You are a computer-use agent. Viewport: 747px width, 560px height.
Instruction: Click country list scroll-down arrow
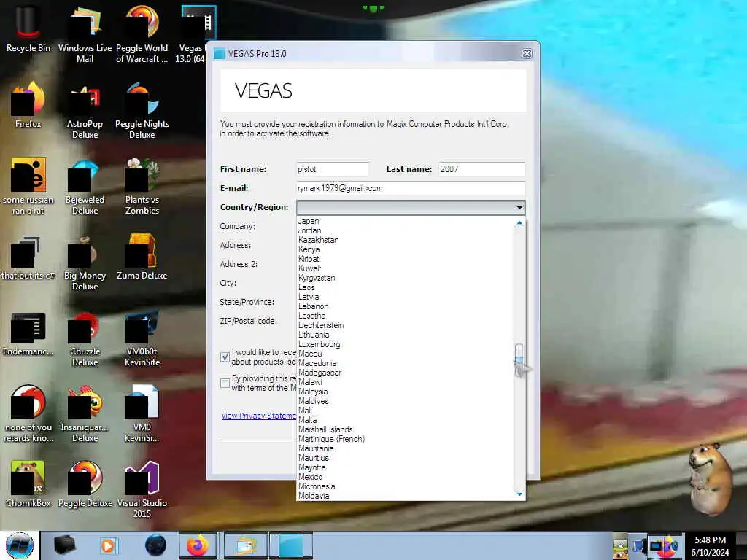519,494
